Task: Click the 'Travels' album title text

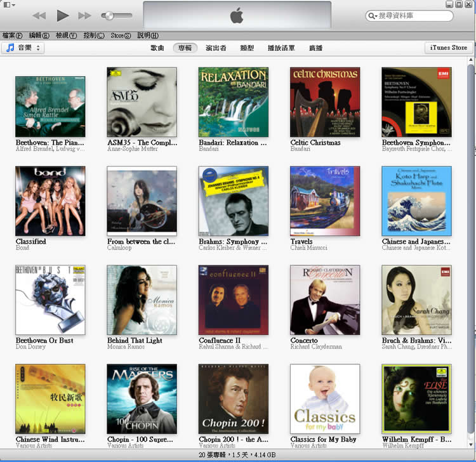Action: (301, 241)
